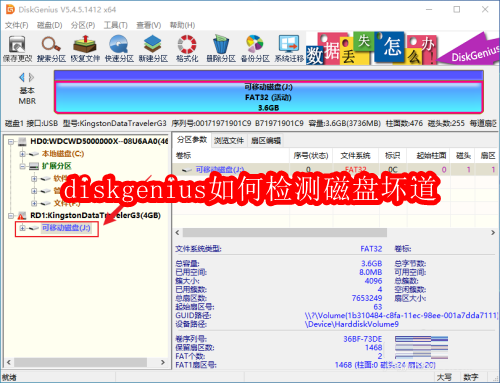The width and height of the screenshot is (500, 383).
Task: Click the total sectors value 7653249
Action: (367, 298)
